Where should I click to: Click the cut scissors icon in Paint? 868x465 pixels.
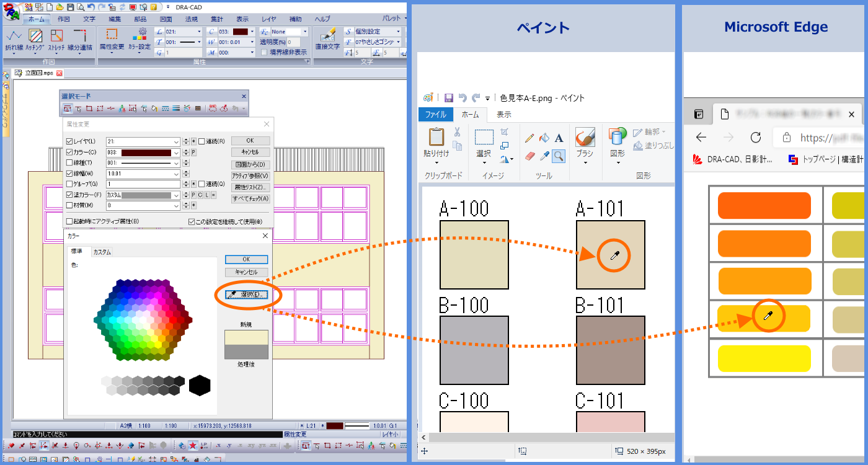pyautogui.click(x=458, y=131)
